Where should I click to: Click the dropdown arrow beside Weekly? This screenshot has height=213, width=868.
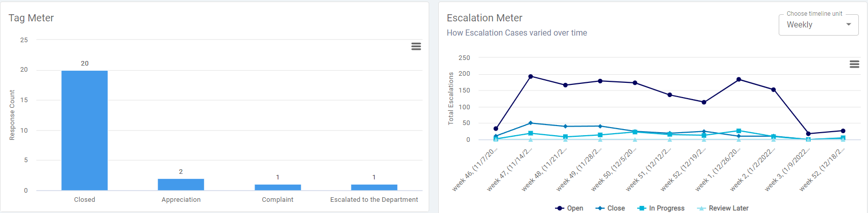click(x=848, y=24)
